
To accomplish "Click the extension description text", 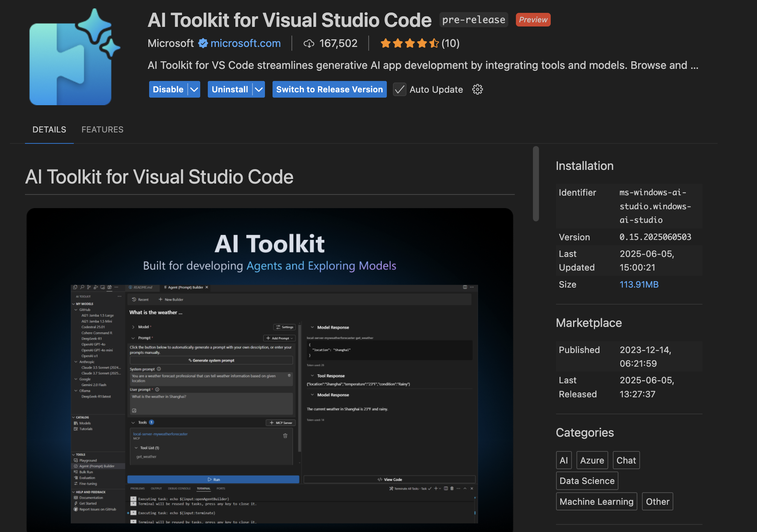I will tap(423, 65).
